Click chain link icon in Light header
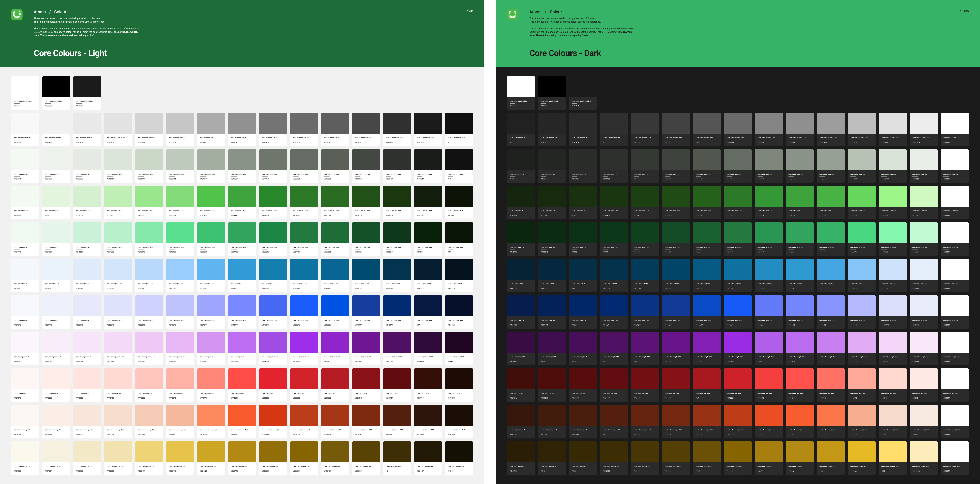980x484 pixels. click(466, 11)
